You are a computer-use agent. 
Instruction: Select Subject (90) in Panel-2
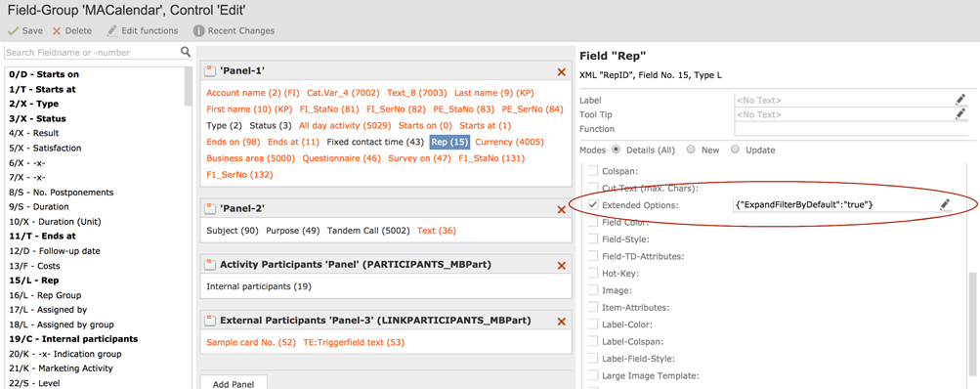[x=233, y=231]
